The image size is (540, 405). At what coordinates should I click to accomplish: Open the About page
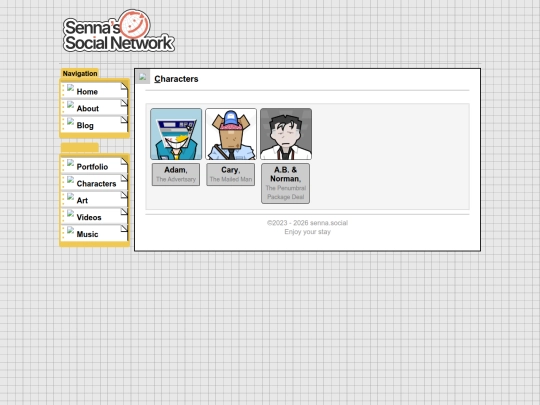click(x=94, y=108)
